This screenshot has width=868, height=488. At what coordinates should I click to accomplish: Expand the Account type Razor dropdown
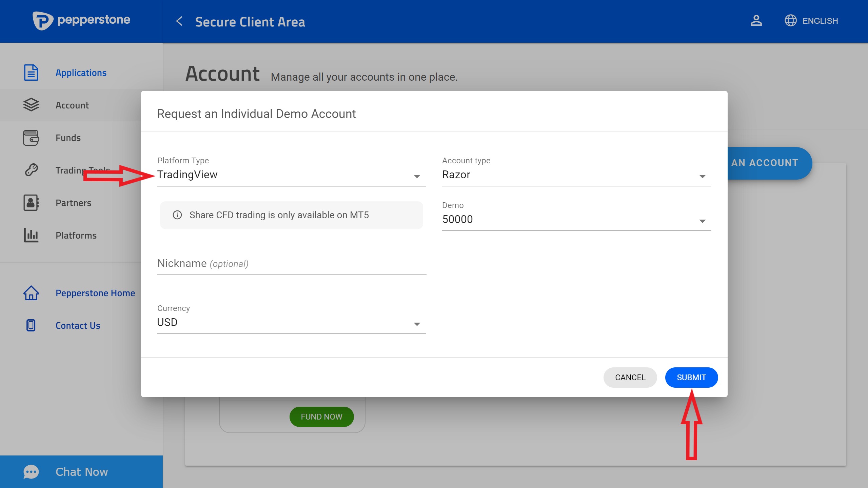576,175
